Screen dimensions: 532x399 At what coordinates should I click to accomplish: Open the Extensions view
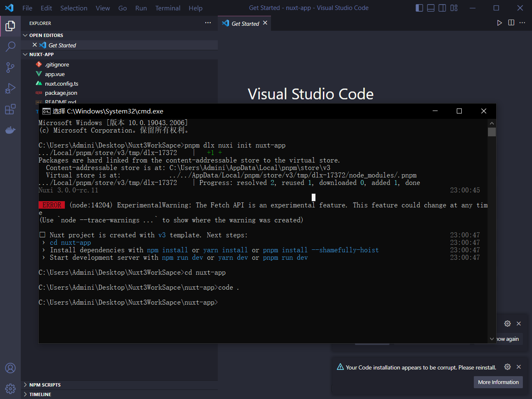point(10,109)
